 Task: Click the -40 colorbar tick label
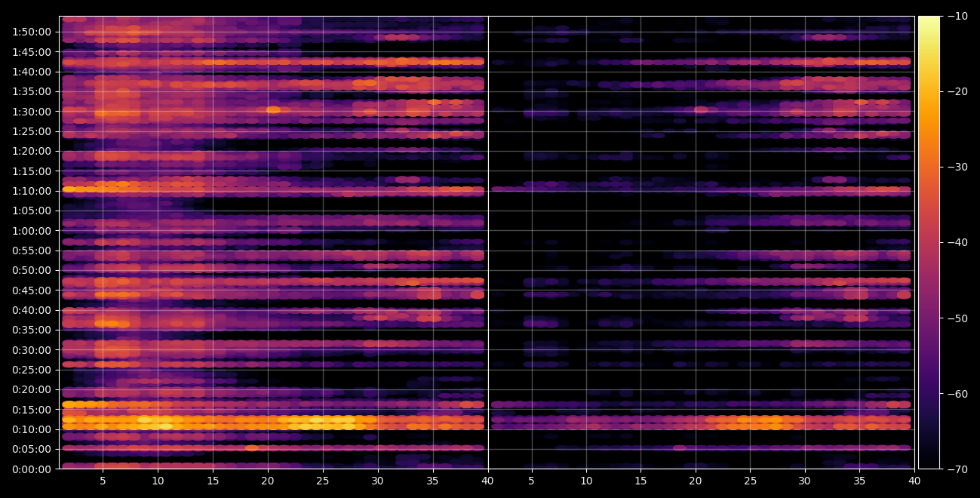tap(957, 242)
